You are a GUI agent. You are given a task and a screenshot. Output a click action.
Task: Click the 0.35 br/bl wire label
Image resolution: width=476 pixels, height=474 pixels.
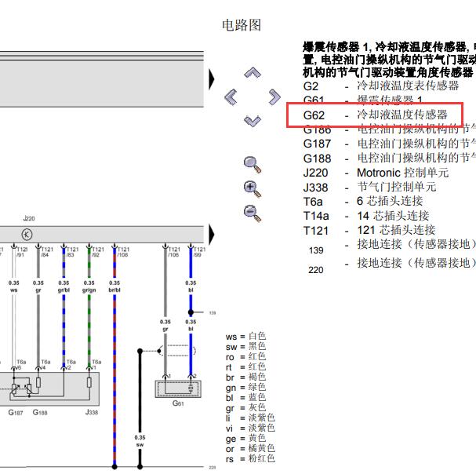114,286
